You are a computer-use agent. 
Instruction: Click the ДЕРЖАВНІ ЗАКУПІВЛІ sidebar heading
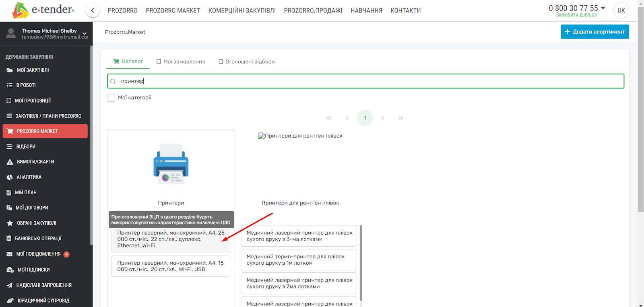click(x=29, y=57)
